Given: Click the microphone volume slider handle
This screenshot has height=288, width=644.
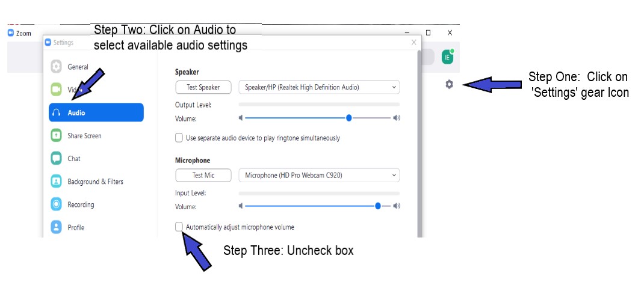Looking at the screenshot, I should tap(378, 206).
